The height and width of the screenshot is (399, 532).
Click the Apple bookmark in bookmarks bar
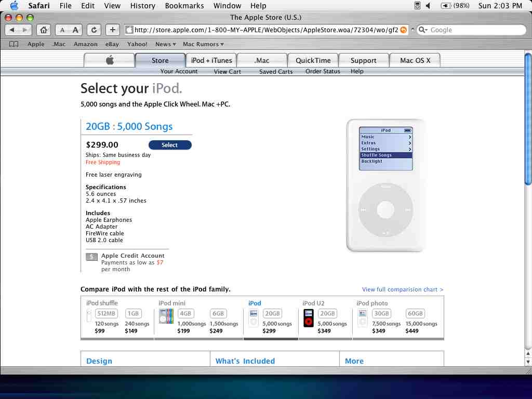[36, 44]
